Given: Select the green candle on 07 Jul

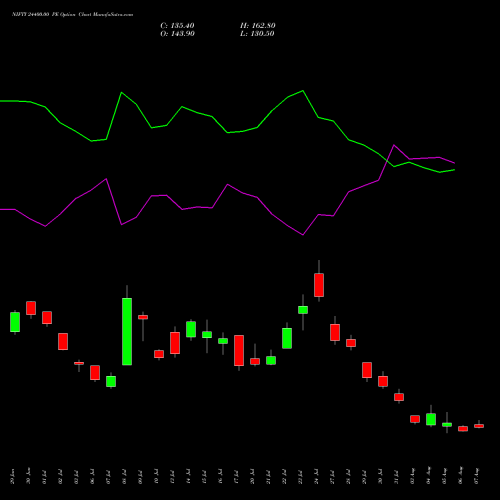Looking at the screenshot, I should [111, 381].
